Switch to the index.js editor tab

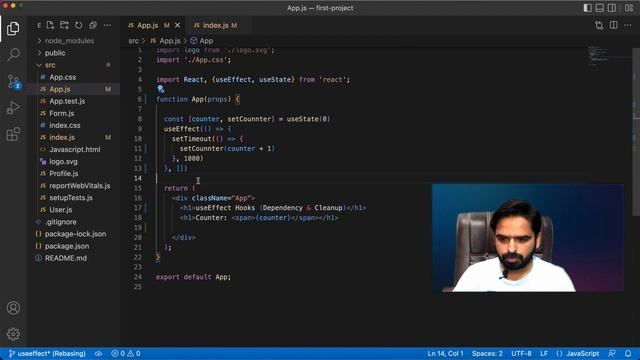[216, 25]
